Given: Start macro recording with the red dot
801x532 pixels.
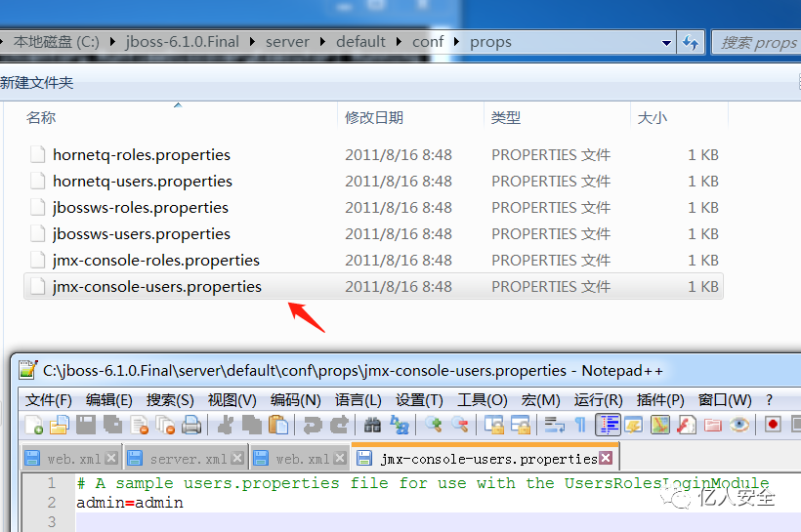Looking at the screenshot, I should [x=773, y=425].
